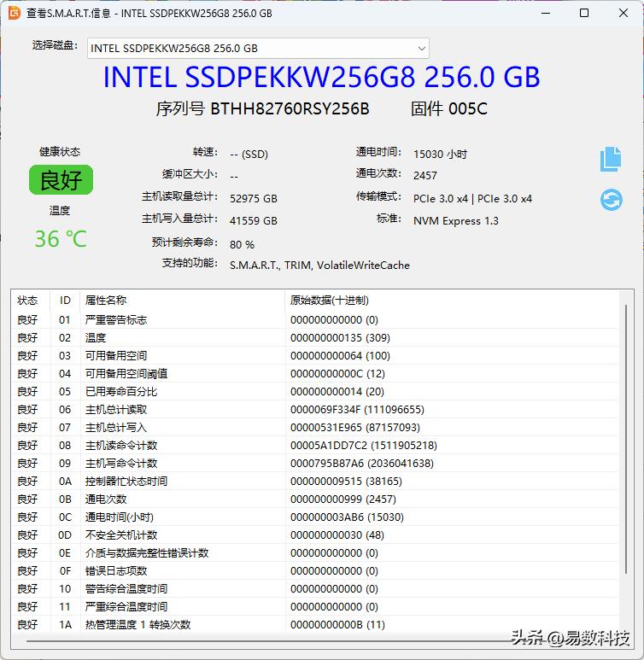Screen dimensions: 644x660
Task: Select the 错误日志项数 row
Action: pos(315,570)
